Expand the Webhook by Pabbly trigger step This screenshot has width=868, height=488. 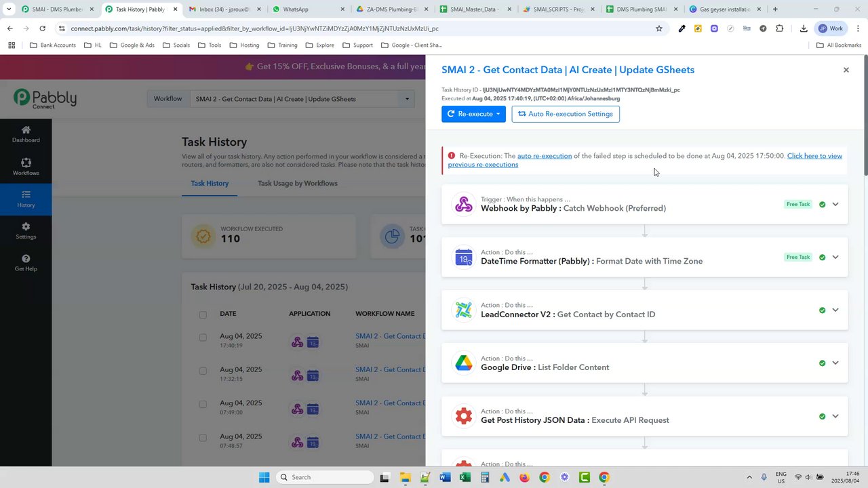835,204
